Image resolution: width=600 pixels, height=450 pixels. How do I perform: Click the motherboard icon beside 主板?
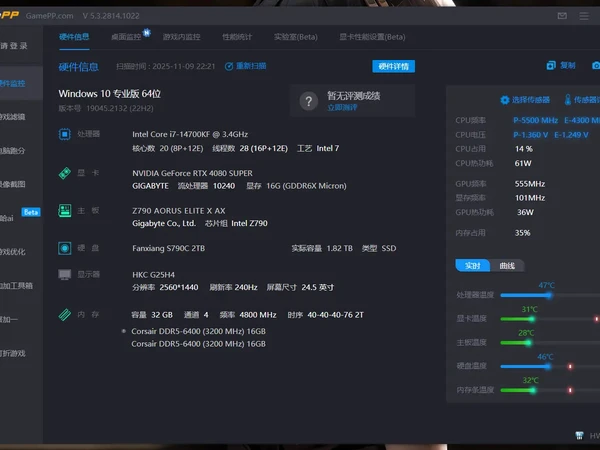click(65, 210)
